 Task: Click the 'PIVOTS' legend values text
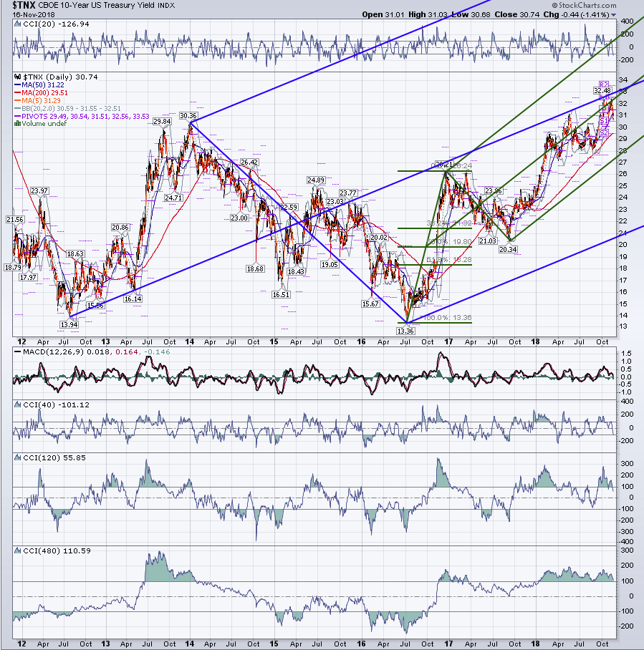coord(85,117)
